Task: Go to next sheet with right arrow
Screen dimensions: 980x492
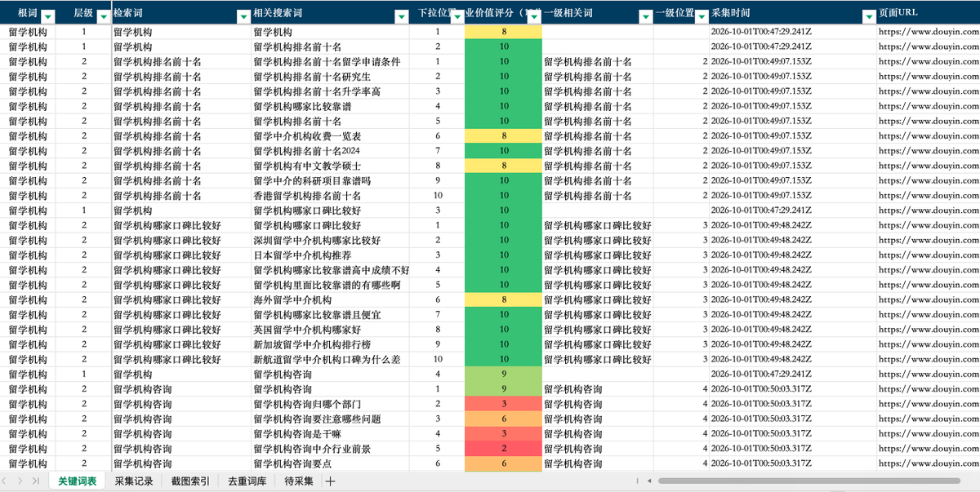Action: [x=21, y=481]
